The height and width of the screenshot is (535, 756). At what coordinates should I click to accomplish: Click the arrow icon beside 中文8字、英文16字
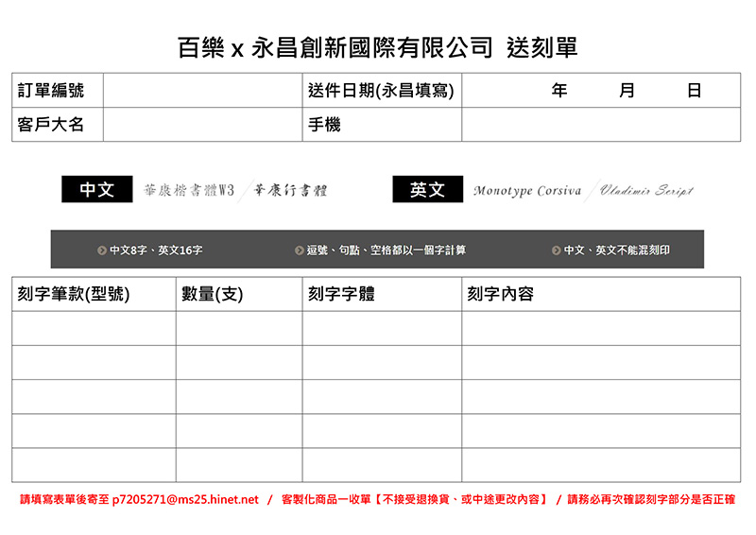click(x=102, y=250)
